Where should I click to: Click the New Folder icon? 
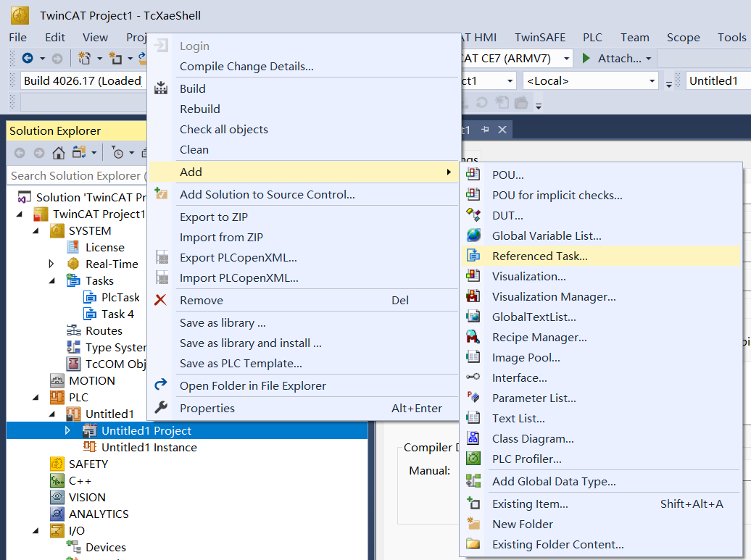point(473,524)
